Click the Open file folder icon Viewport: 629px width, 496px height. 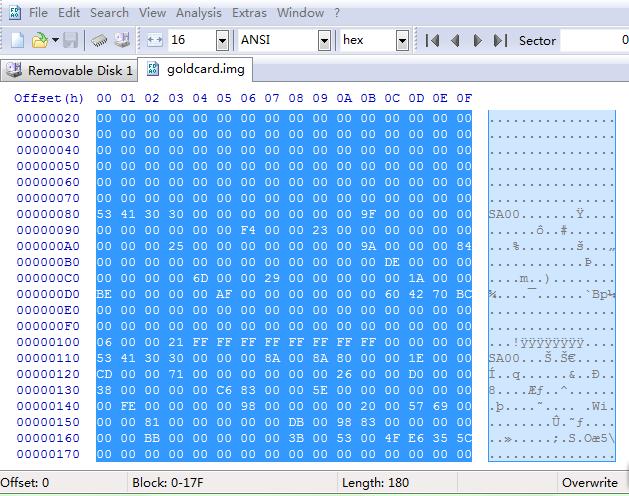(x=40, y=40)
